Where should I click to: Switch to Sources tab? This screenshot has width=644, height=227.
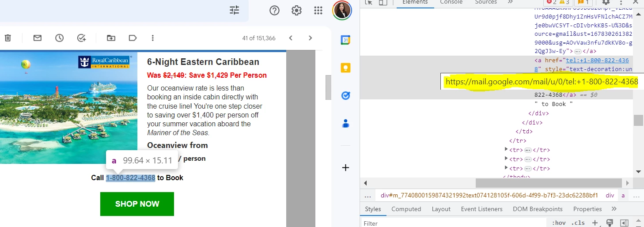click(486, 2)
